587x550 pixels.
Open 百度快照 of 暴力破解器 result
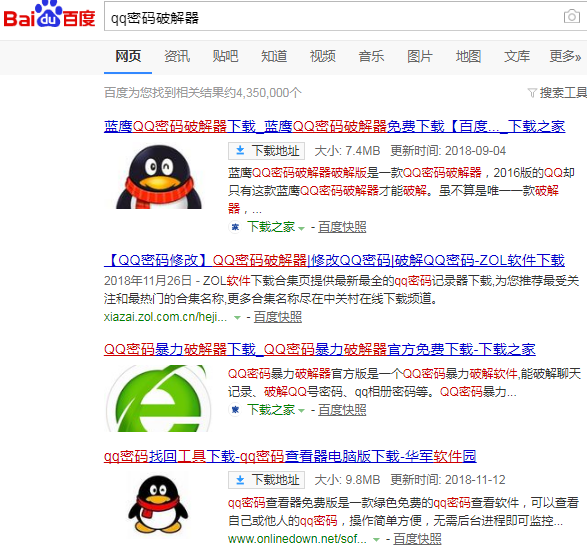pyautogui.click(x=342, y=410)
